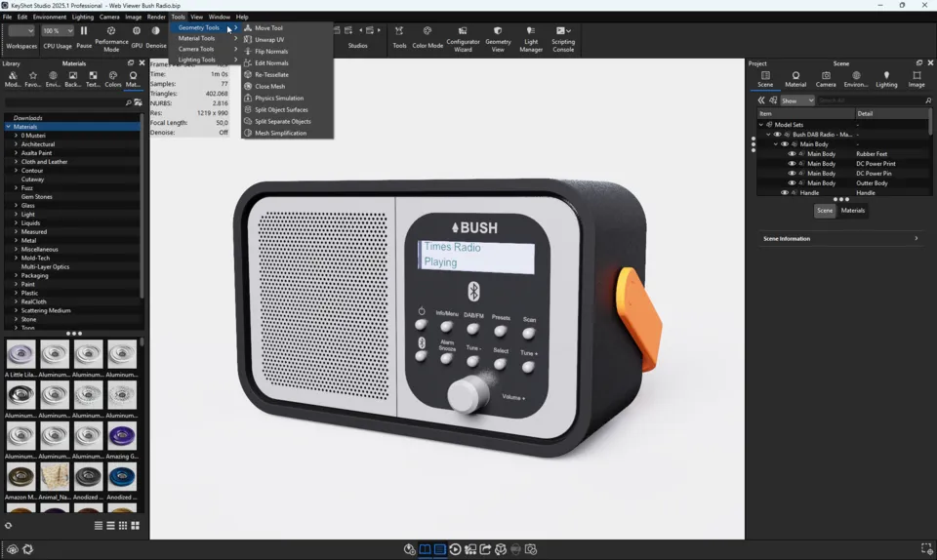
Task: Toggle Performance Mode in the toolbar
Action: (111, 31)
